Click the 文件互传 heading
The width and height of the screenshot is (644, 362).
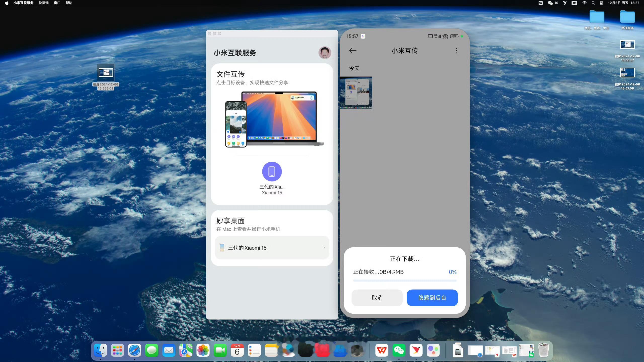230,74
